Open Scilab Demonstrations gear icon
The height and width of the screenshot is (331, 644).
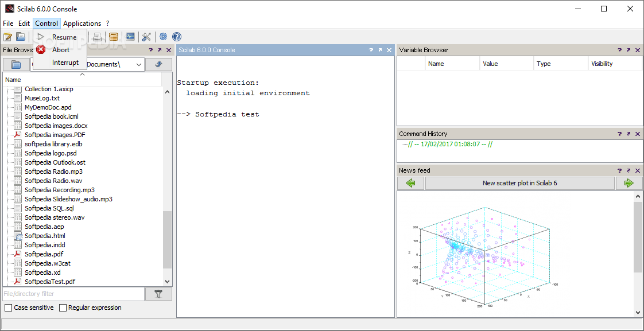163,37
